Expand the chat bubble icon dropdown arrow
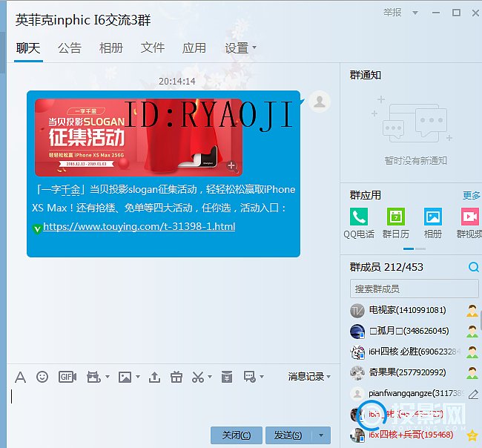Viewport: 482px width, 448px height. [x=262, y=377]
